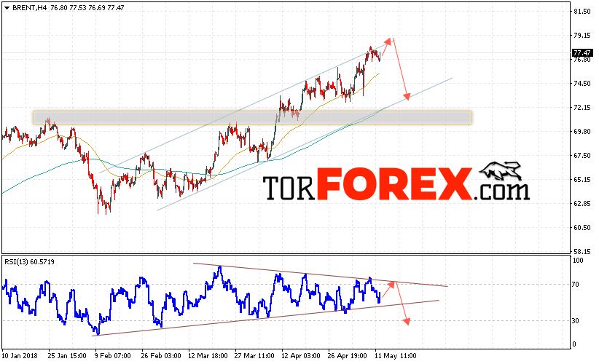Click the 60.50 price axis label
This screenshot has height=364, width=599.
click(x=582, y=227)
